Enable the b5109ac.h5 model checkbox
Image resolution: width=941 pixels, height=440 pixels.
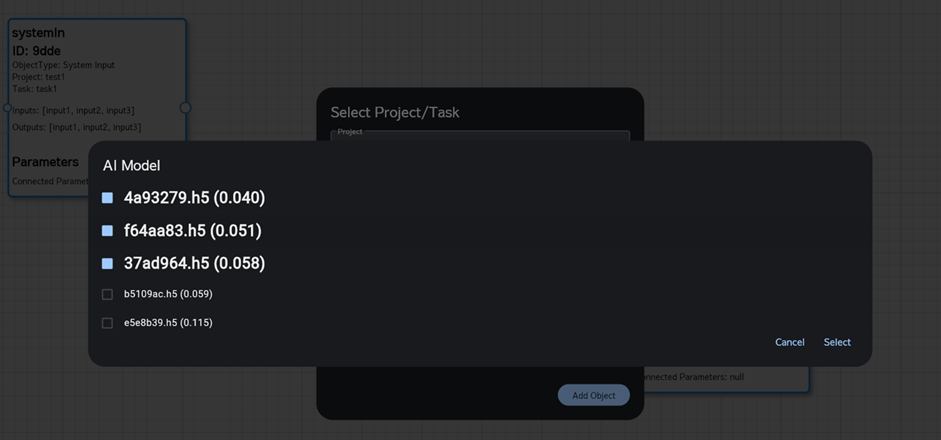pyautogui.click(x=107, y=294)
